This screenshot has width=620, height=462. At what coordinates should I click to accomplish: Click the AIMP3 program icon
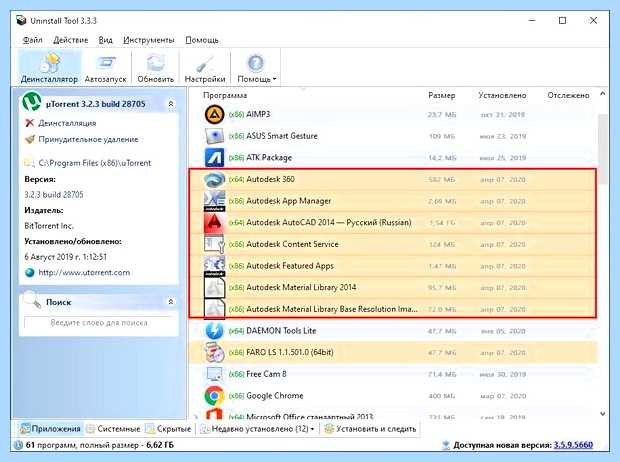215,115
